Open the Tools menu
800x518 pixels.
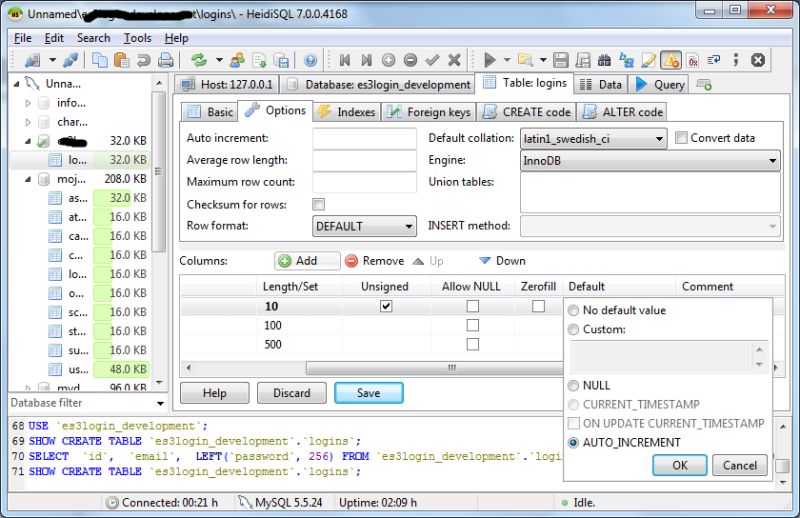[x=137, y=38]
